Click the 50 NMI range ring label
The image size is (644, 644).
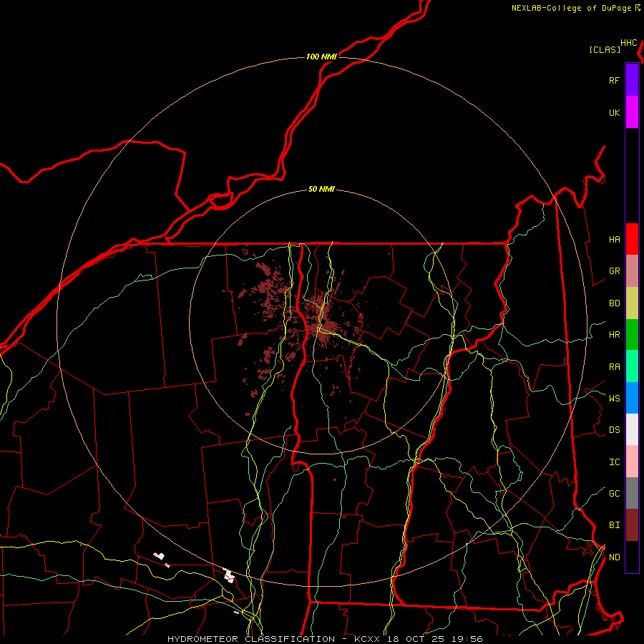click(x=321, y=189)
